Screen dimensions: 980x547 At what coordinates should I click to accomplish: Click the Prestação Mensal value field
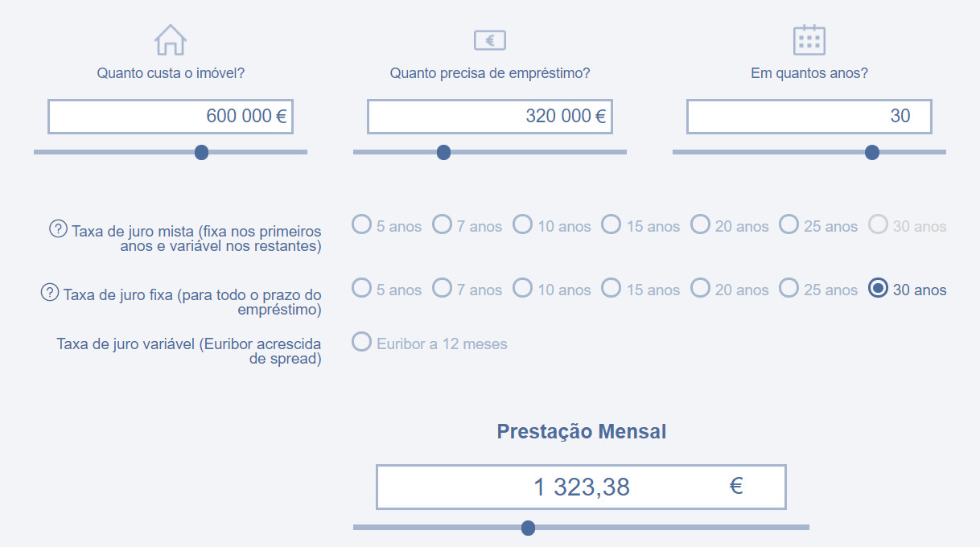581,487
